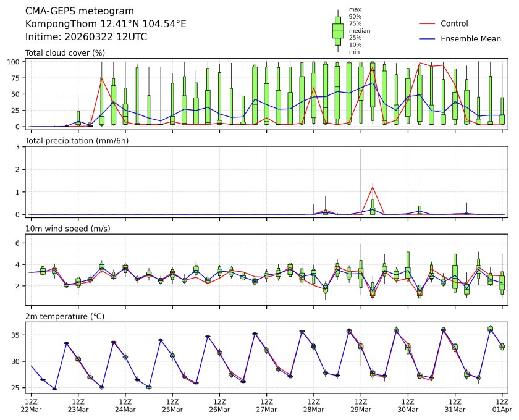
Task: Click the 12Z 22Mar x-axis label
Action: (31, 405)
